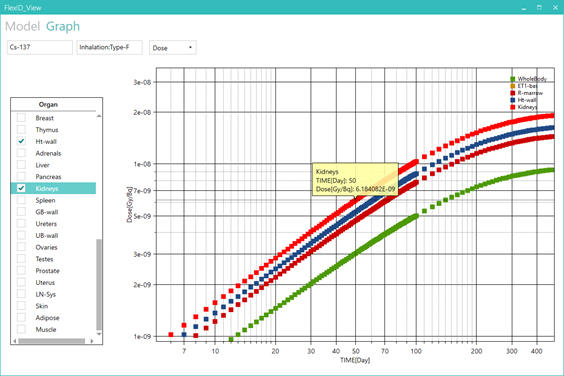Viewport: 564px width, 376px height.
Task: Click the WholeBody green legend marker
Action: tap(513, 79)
